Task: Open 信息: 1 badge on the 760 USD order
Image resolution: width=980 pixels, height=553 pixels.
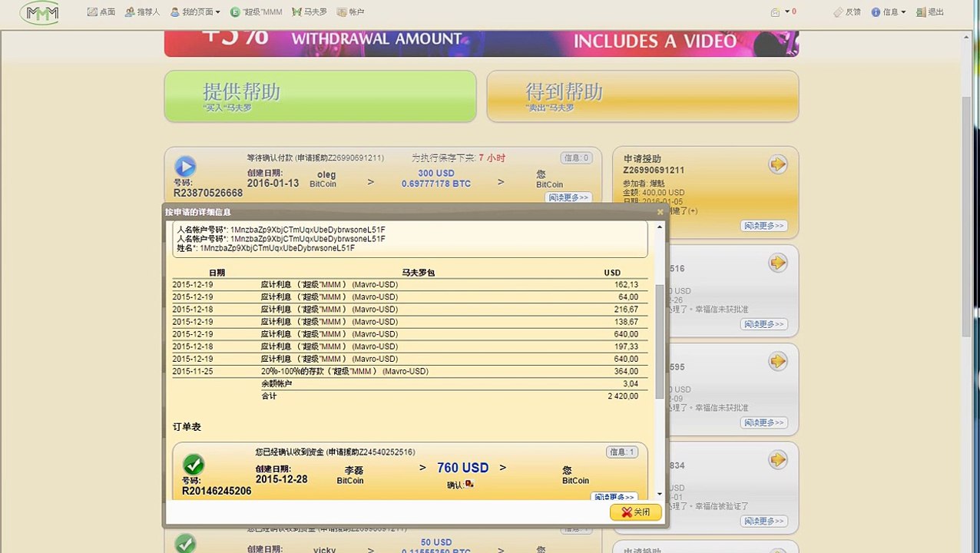Action: [x=621, y=452]
